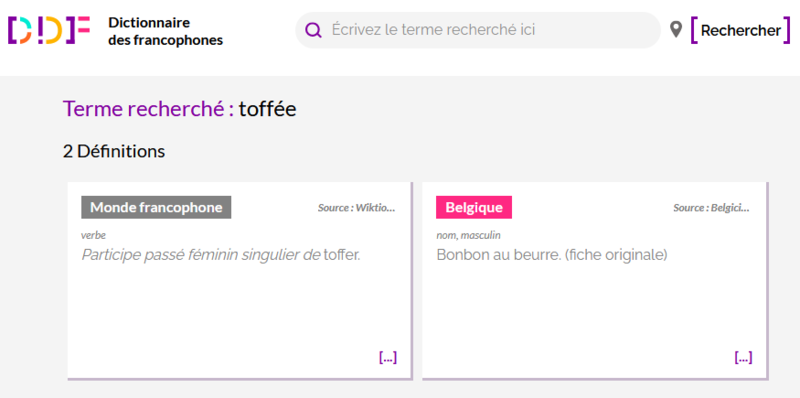Select the Monde francophone region tag

[156, 207]
